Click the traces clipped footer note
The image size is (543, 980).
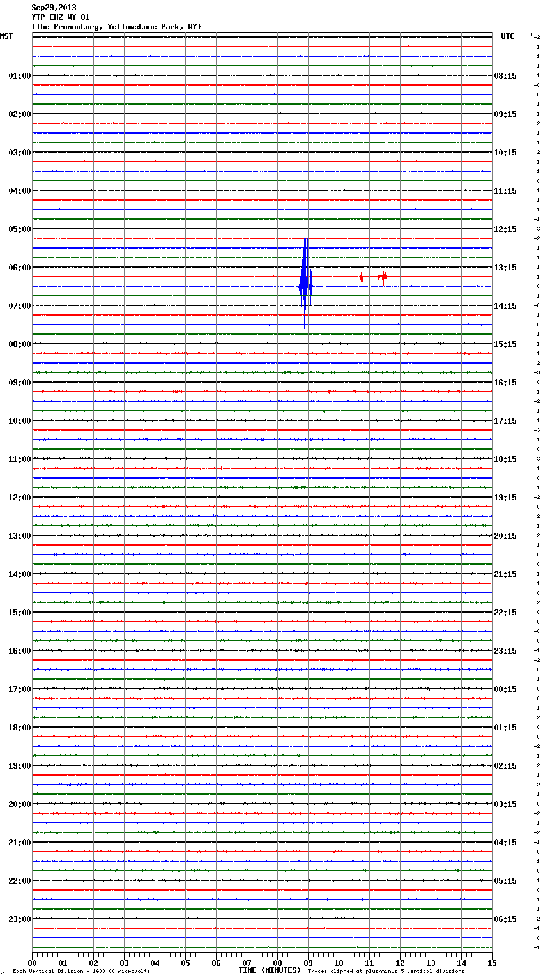pos(386,972)
